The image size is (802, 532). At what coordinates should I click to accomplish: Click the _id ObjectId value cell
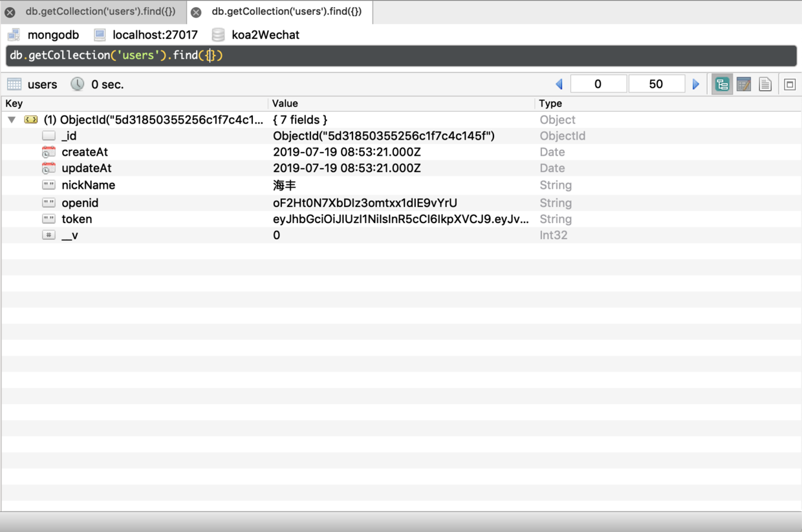(384, 136)
